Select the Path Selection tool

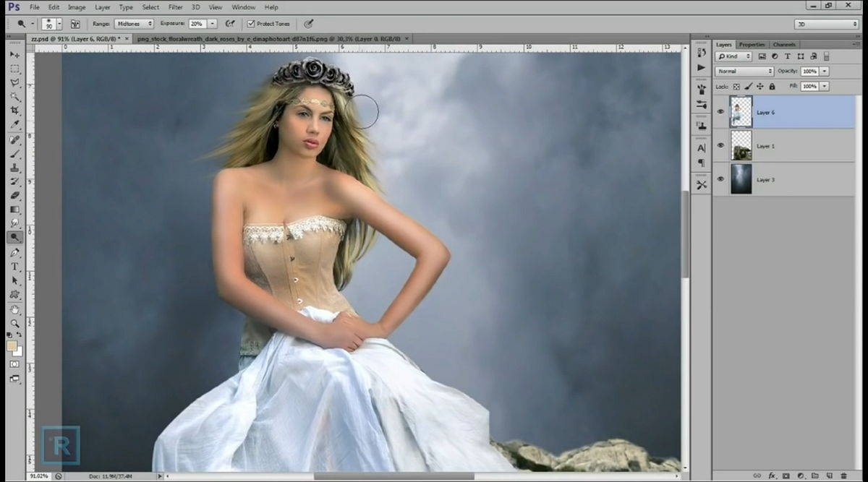[14, 280]
